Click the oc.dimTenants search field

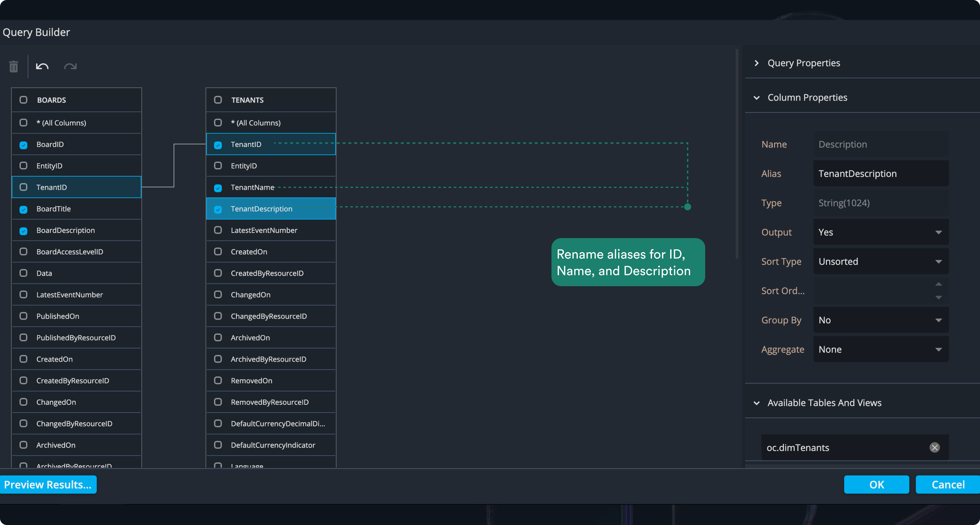(855, 448)
